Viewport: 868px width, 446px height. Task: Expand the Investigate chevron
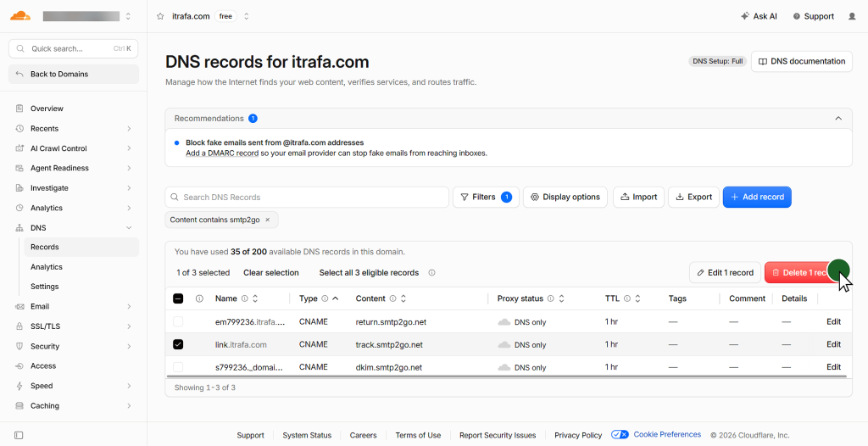pyautogui.click(x=129, y=188)
